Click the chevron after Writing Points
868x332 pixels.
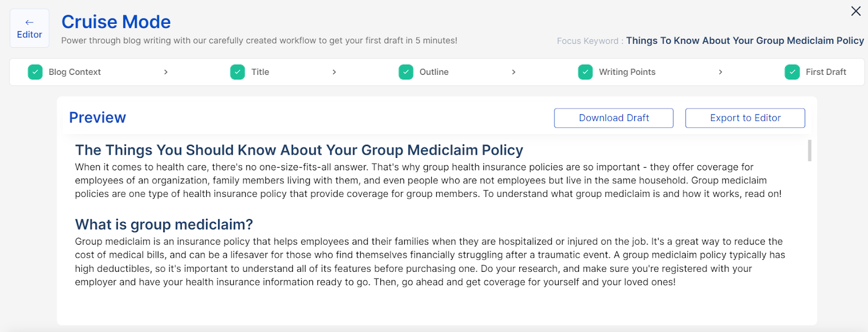click(720, 72)
